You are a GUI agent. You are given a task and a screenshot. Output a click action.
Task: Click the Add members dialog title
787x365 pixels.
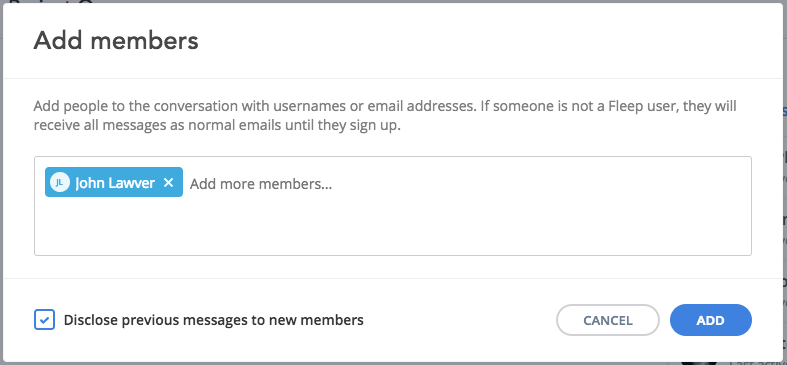click(x=116, y=40)
